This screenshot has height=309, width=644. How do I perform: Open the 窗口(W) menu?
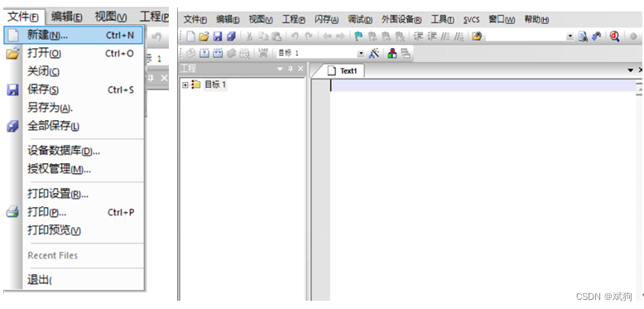[x=502, y=20]
